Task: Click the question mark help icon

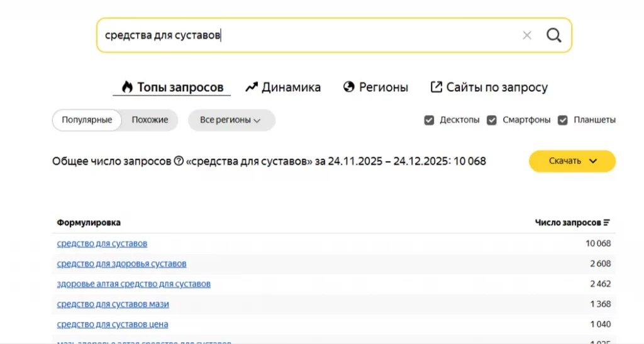Action: pos(179,161)
